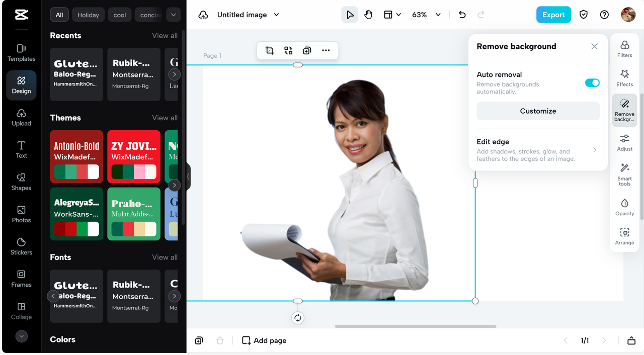Select the pointer Select tool
Image resolution: width=644 pixels, height=355 pixels.
click(x=350, y=15)
